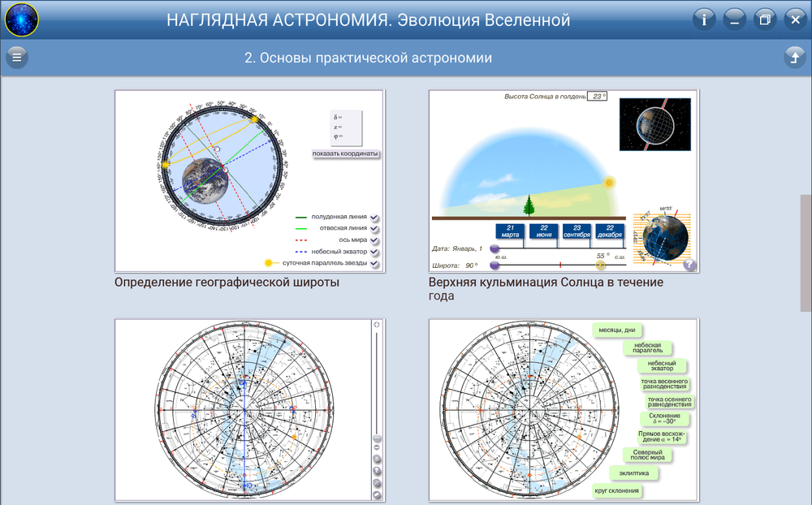The image size is (812, 505).
Task: Toggle the 'полуденная линия' legend item
Action: point(374,217)
